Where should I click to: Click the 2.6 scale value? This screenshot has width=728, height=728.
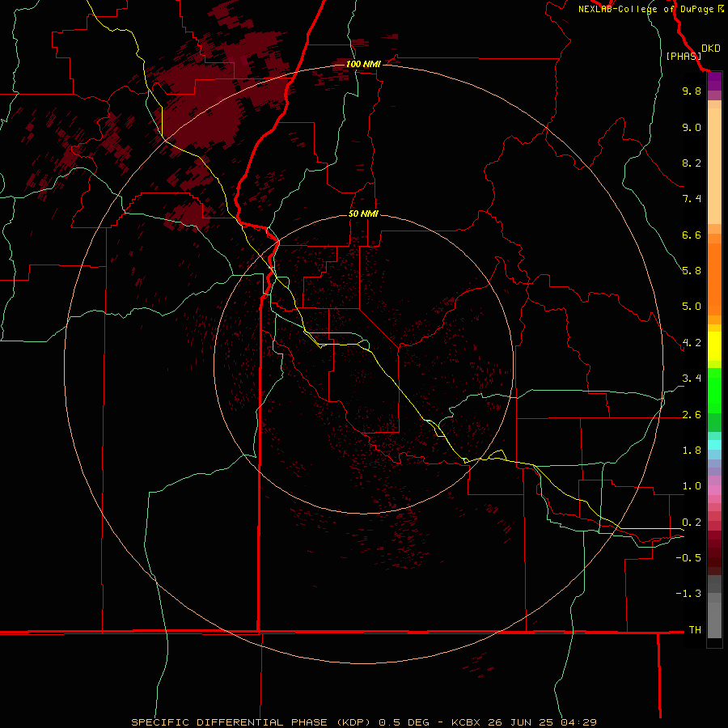[x=692, y=415]
